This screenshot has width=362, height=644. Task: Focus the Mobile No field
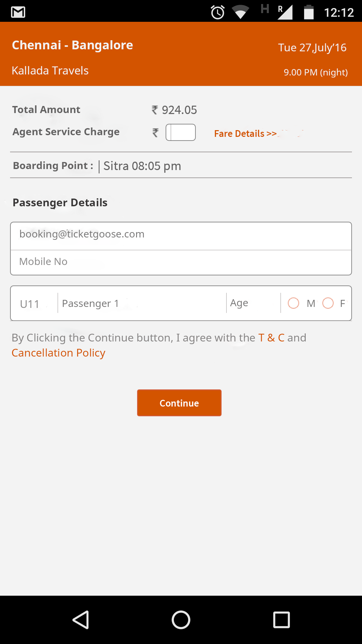(181, 262)
